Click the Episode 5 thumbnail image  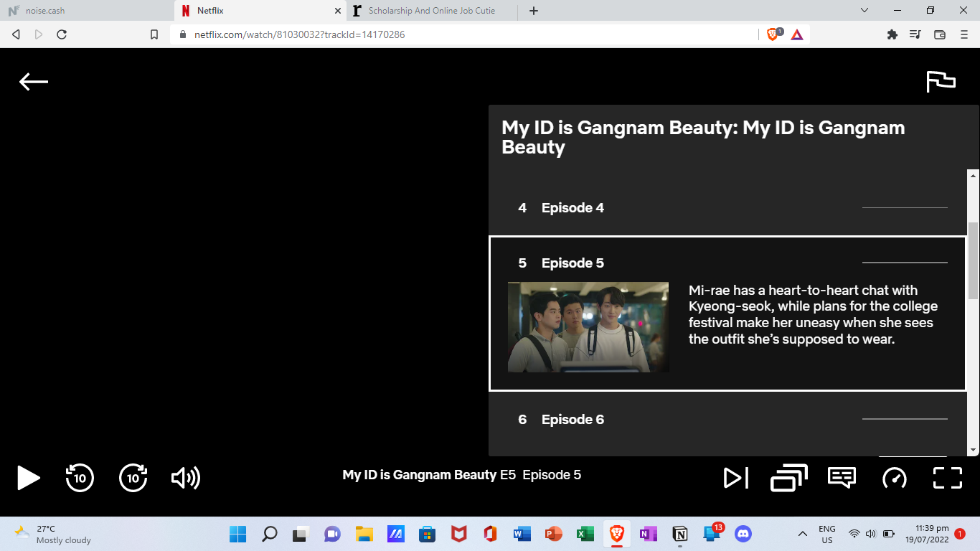pos(588,327)
